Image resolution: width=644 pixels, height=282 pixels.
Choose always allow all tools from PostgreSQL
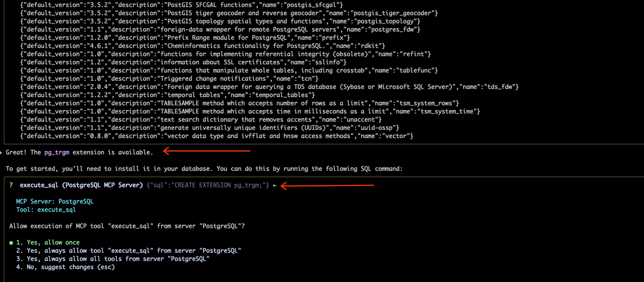112,259
